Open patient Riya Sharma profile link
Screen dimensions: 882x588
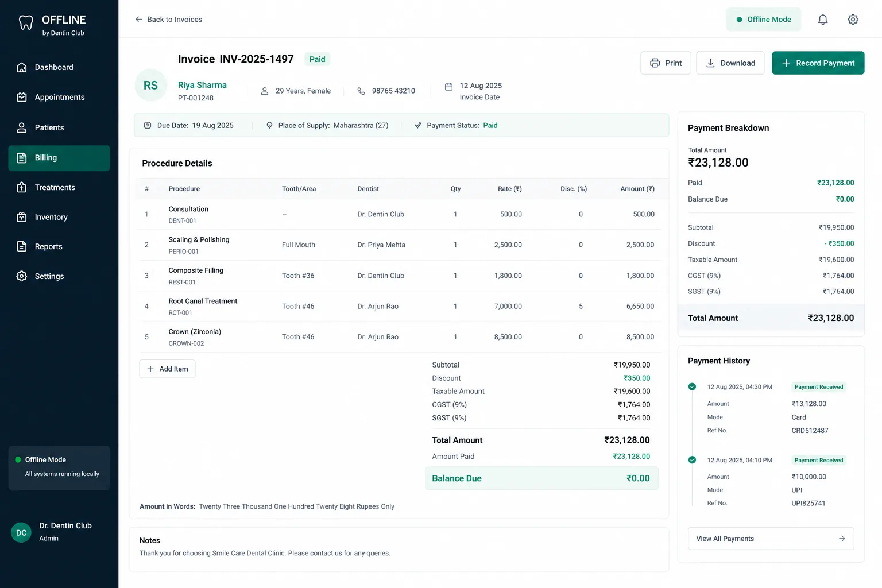coord(202,85)
